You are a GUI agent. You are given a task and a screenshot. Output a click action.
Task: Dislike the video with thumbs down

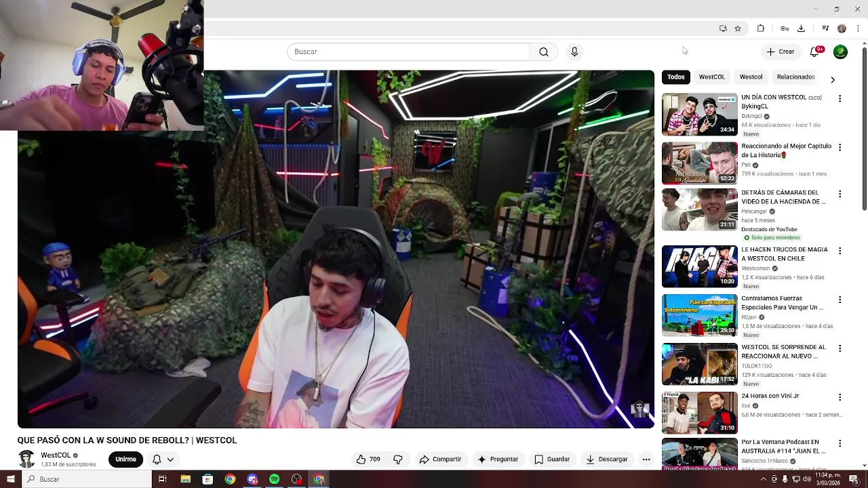[x=398, y=460]
